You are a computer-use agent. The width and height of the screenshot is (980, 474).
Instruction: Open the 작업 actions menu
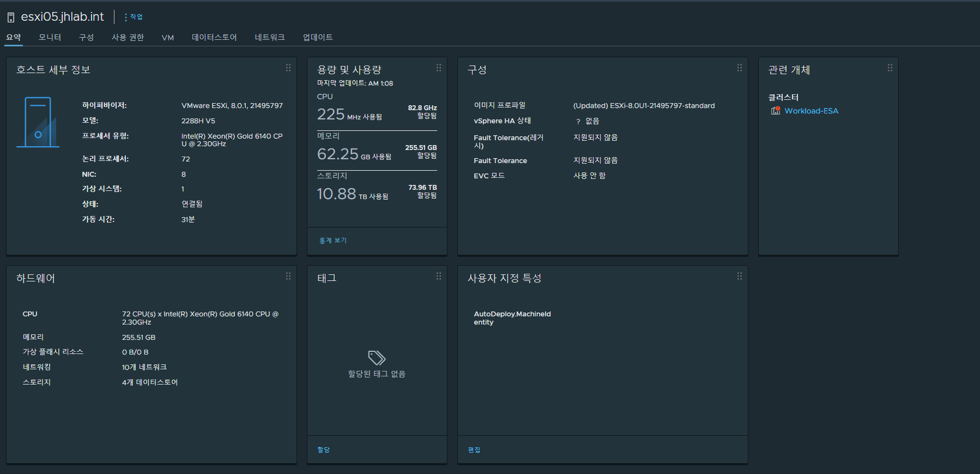pyautogui.click(x=134, y=17)
